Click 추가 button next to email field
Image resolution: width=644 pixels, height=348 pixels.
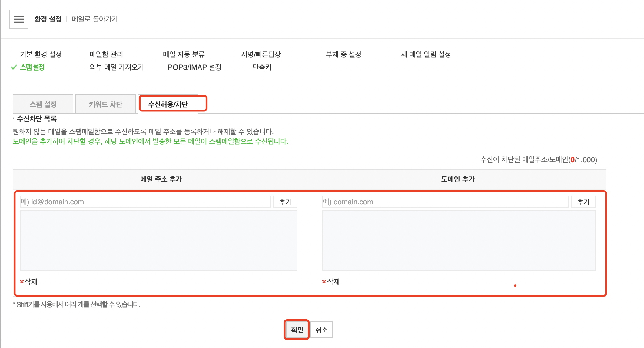(285, 202)
